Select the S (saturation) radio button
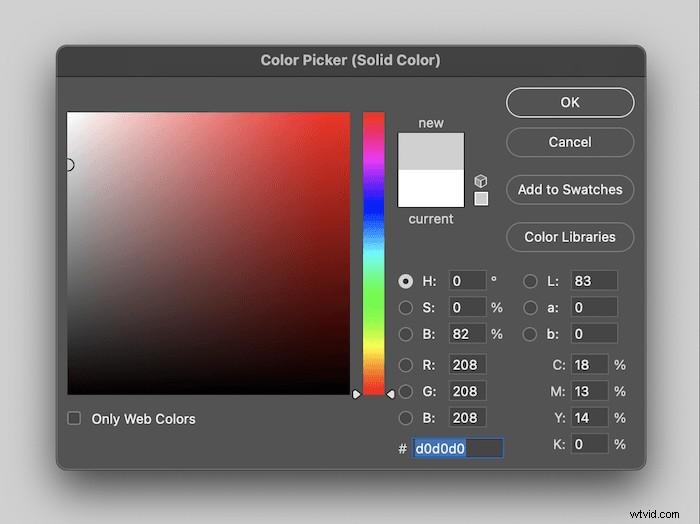Image resolution: width=700 pixels, height=524 pixels. point(406,307)
